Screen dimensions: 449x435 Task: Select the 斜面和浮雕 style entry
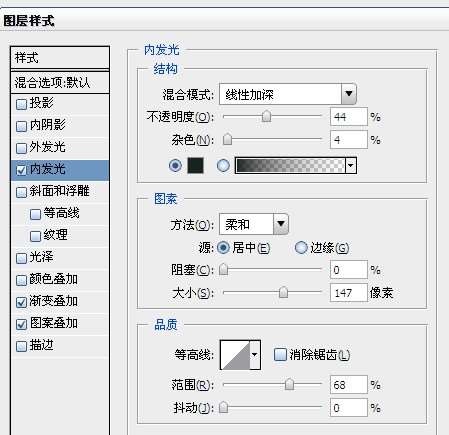pos(60,192)
